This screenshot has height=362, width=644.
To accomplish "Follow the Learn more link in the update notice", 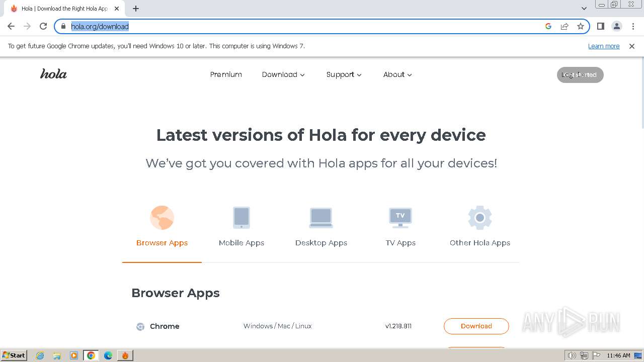I will pos(604,46).
